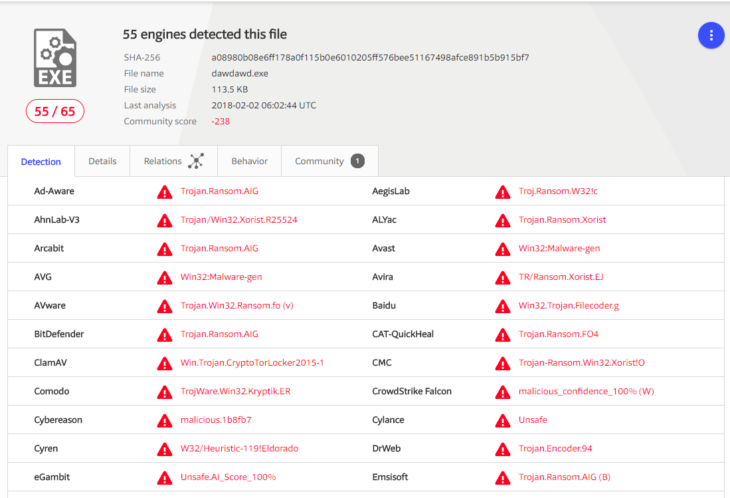This screenshot has width=730, height=498.
Task: Click the warning icon in eGambit row
Action: (164, 478)
